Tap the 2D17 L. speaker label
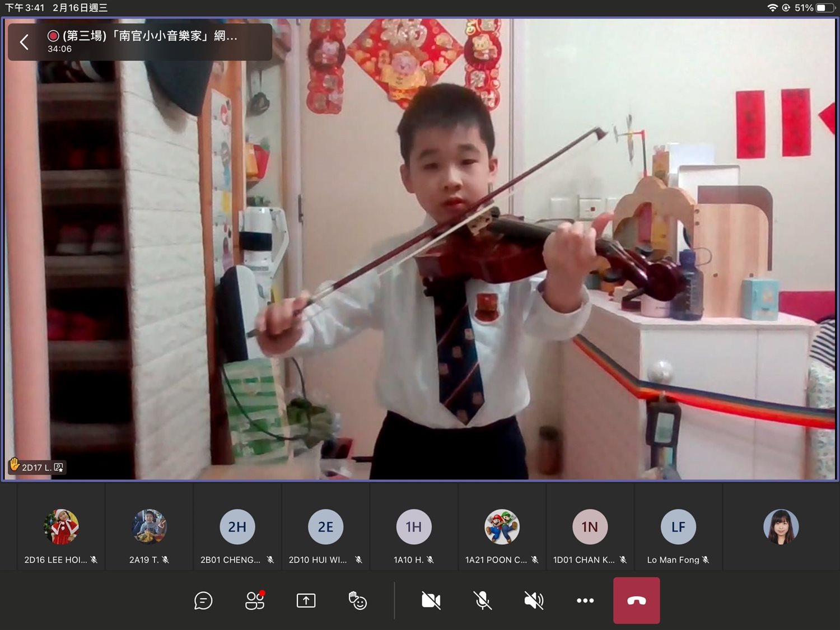The image size is (840, 630). [36, 468]
